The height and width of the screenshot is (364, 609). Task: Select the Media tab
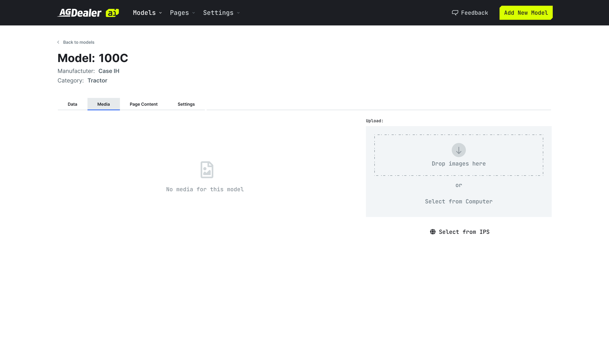coord(103,104)
